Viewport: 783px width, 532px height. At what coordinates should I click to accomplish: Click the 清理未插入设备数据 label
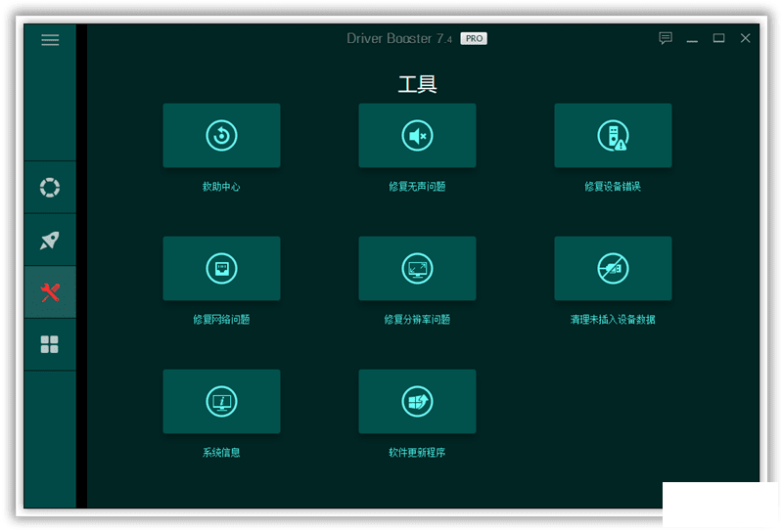[x=613, y=320]
